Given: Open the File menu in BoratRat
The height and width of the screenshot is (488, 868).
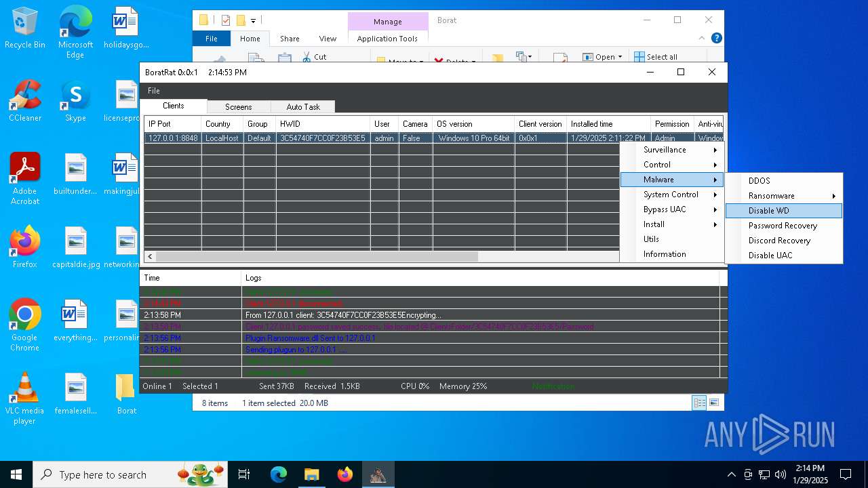Looking at the screenshot, I should pyautogui.click(x=154, y=91).
